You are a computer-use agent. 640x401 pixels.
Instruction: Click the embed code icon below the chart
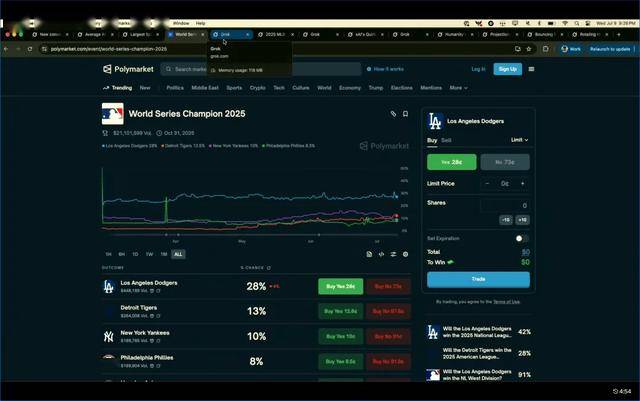point(381,254)
